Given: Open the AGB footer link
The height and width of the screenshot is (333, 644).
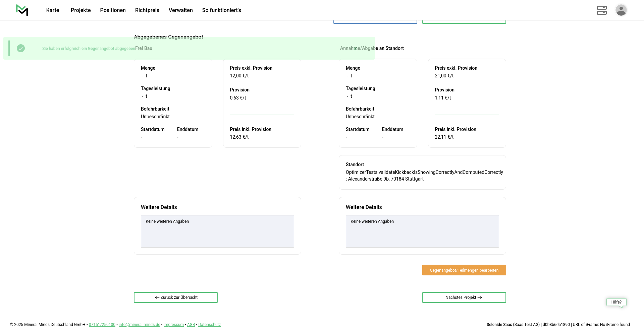Looking at the screenshot, I should pyautogui.click(x=191, y=325).
